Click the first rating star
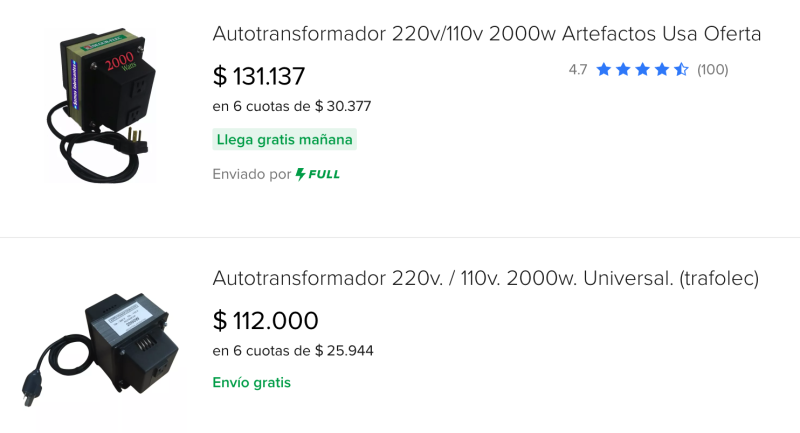800x433 pixels. pyautogui.click(x=604, y=70)
